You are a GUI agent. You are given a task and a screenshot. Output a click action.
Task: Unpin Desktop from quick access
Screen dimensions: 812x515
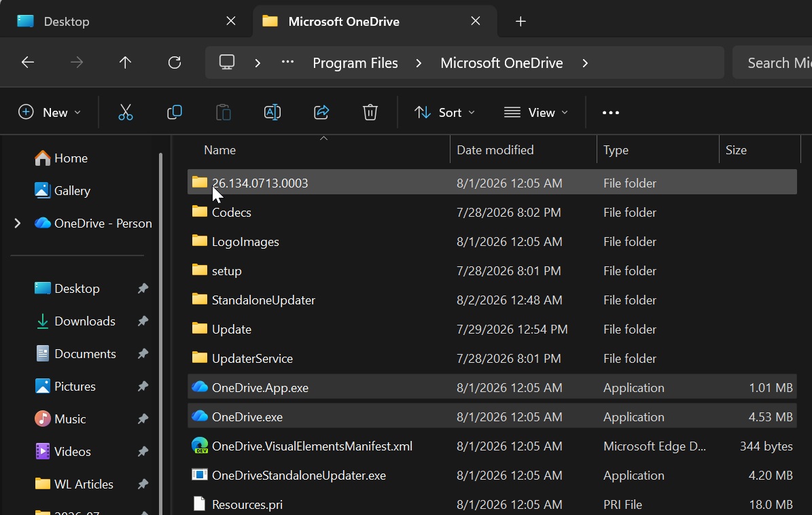coord(143,288)
